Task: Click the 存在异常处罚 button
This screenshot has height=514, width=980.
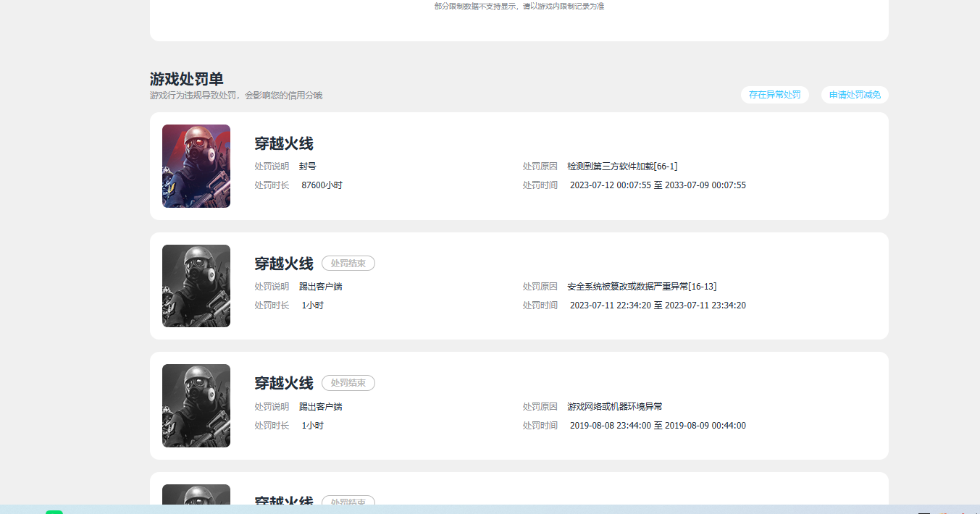Action: (774, 95)
